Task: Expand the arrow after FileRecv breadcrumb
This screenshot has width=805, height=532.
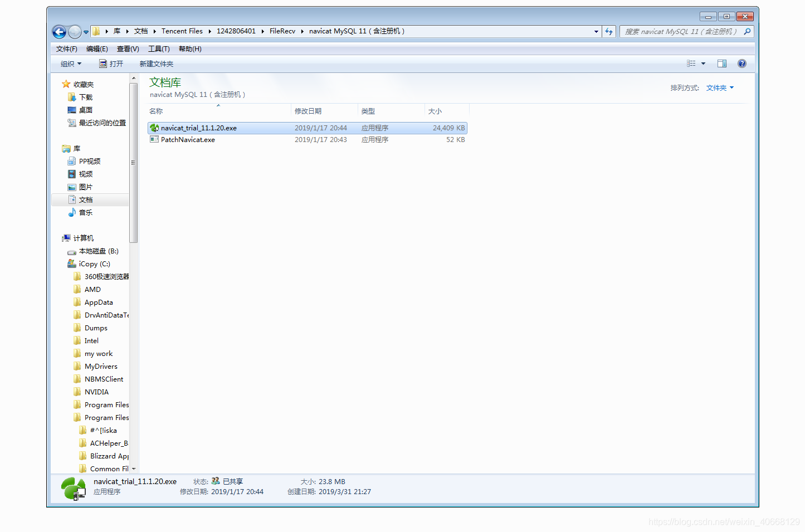Action: 303,31
